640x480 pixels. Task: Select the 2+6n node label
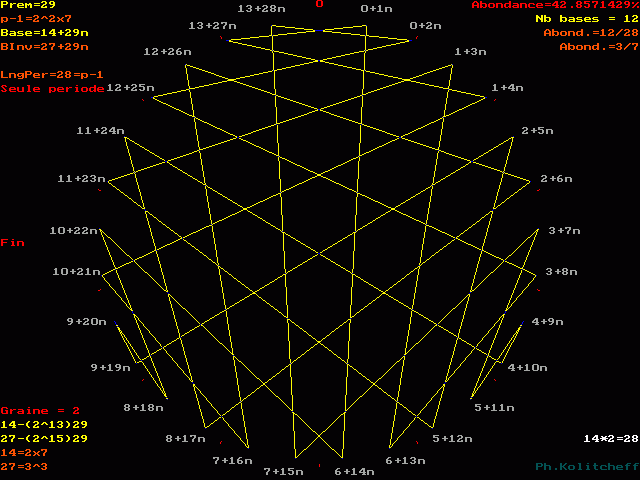[x=556, y=179]
